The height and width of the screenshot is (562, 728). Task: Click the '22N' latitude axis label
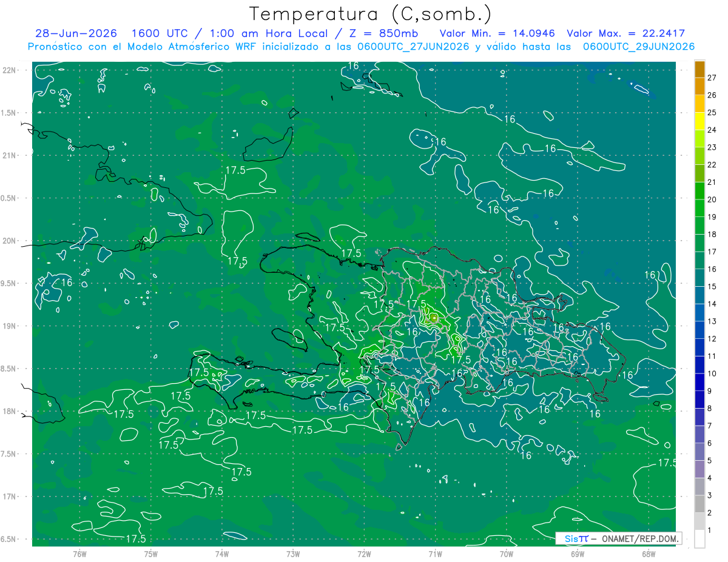[x=10, y=70]
